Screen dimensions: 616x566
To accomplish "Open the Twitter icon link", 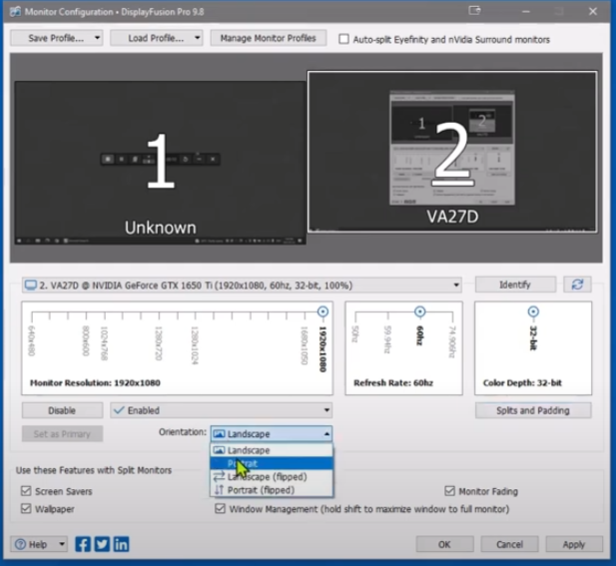I will point(102,544).
